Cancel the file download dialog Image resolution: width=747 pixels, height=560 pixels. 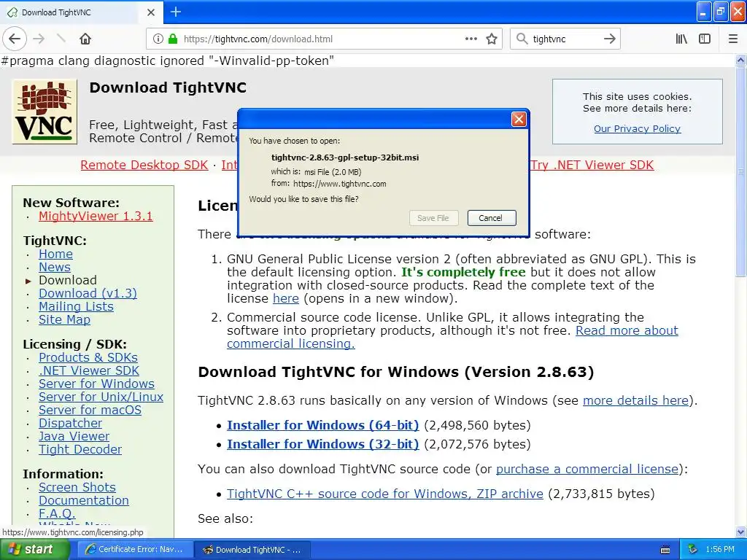(x=491, y=218)
